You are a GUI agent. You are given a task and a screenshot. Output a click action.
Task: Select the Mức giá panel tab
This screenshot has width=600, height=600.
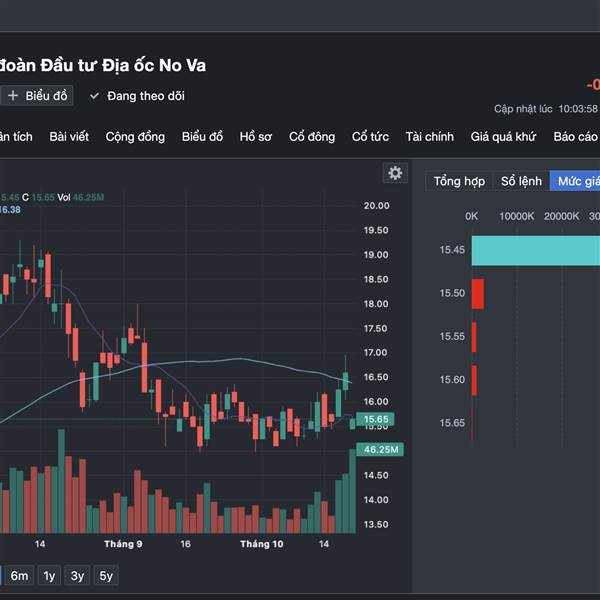click(577, 181)
